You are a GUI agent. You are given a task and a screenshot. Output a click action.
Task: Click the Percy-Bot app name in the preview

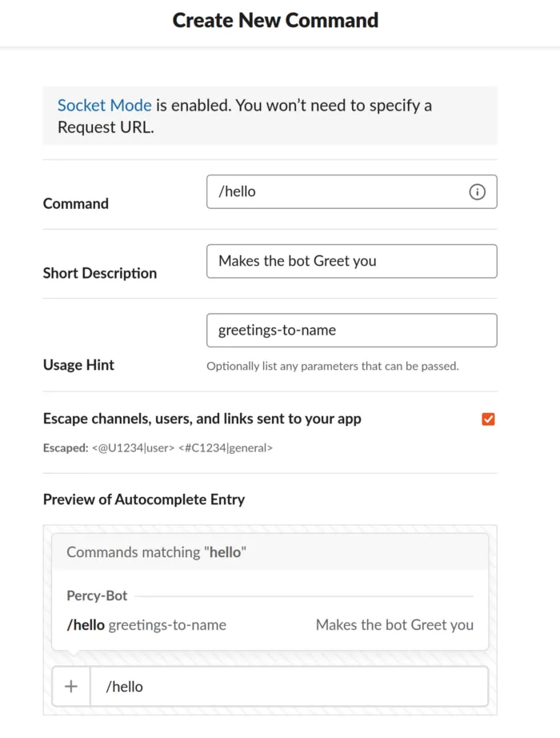coord(97,596)
